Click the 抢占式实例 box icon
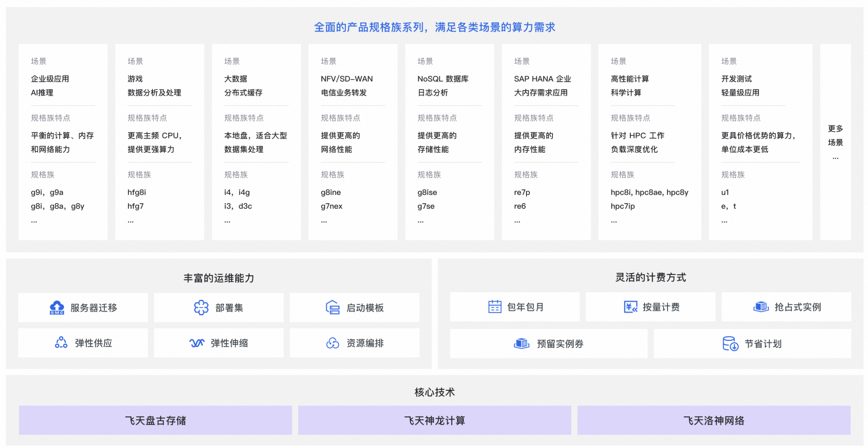 (762, 307)
